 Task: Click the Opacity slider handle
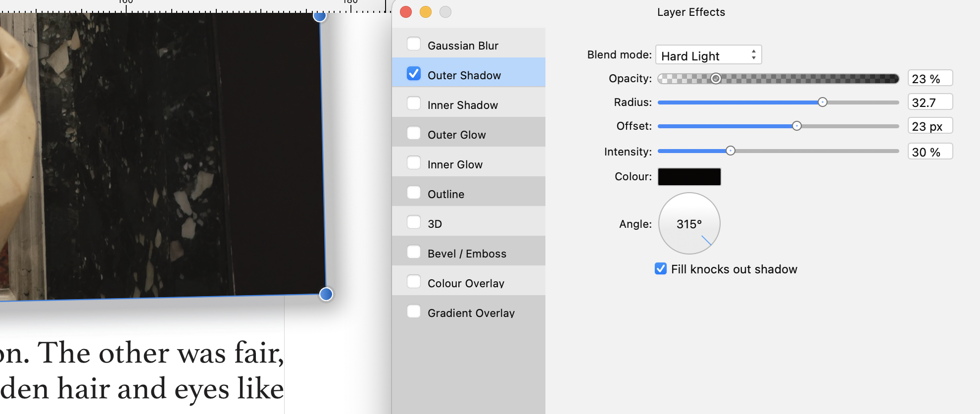pos(716,78)
